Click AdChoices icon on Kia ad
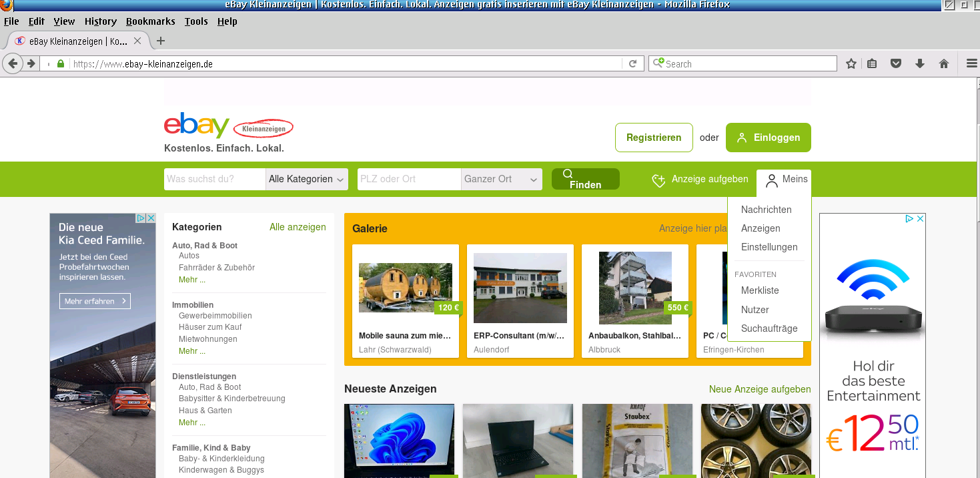Screen dimensions: 980x478 point(141,218)
